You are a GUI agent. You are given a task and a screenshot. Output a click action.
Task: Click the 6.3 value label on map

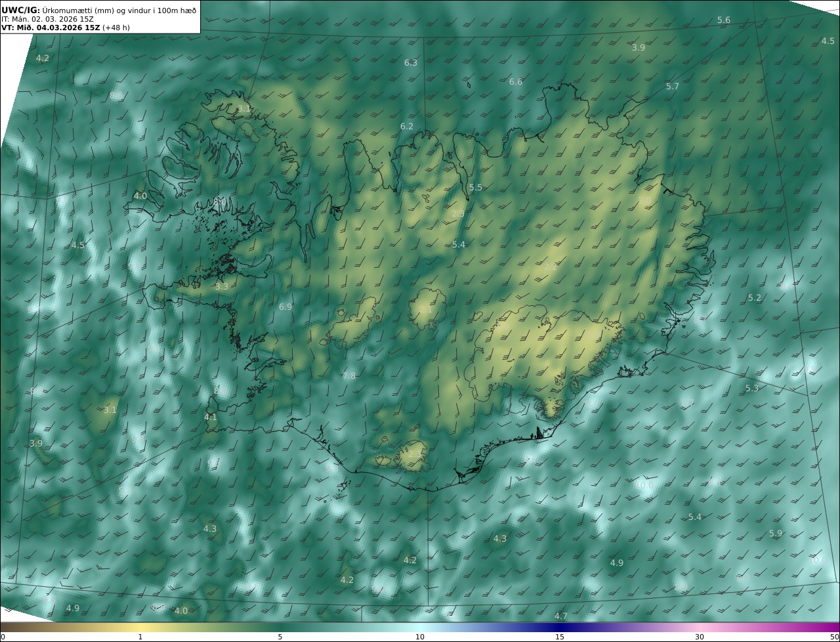[x=411, y=63]
